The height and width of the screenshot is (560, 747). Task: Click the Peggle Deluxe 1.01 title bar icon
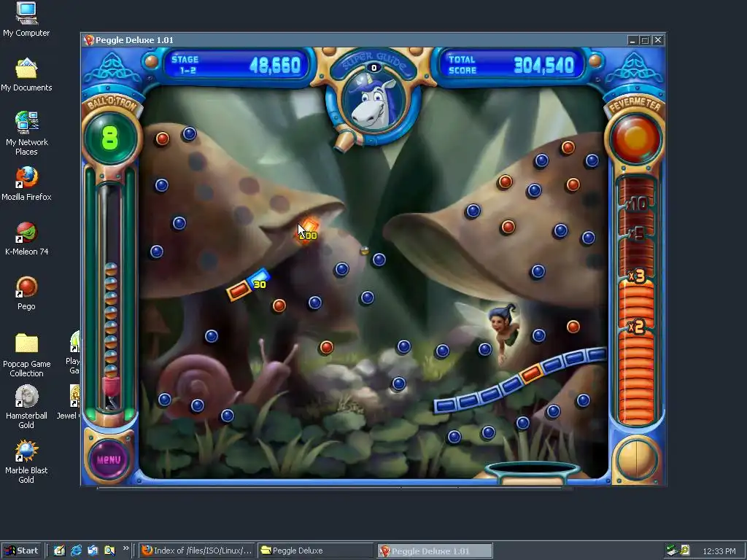88,40
